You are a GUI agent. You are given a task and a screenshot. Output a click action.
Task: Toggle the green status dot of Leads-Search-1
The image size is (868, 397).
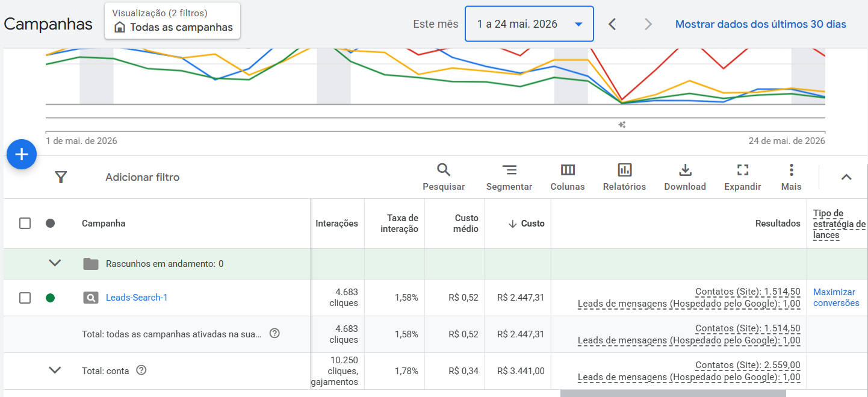click(x=51, y=298)
